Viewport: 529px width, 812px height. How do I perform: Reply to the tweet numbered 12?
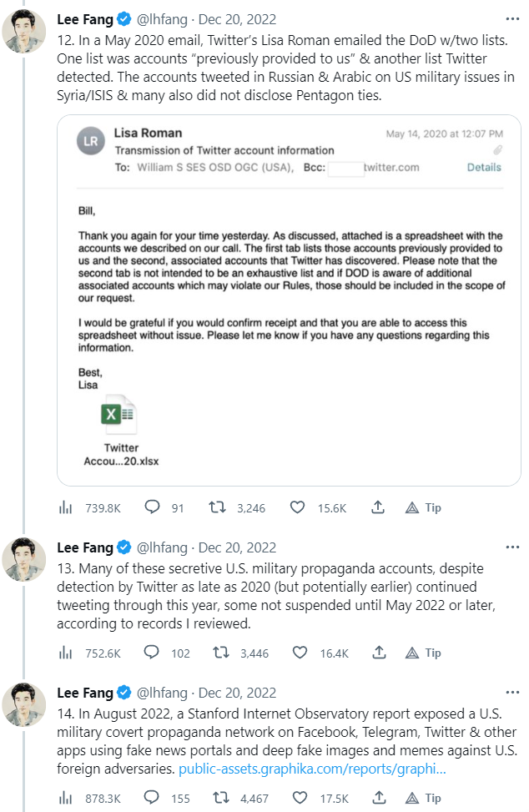(x=153, y=507)
